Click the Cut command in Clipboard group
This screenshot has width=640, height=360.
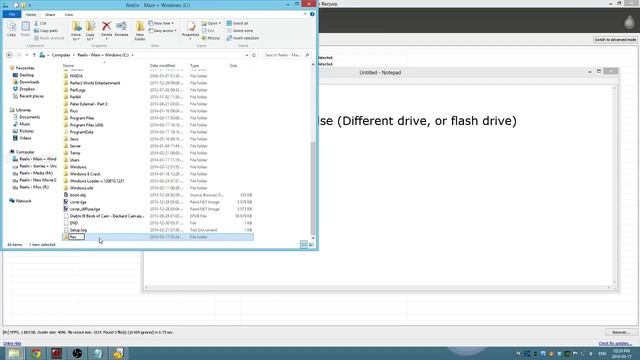point(40,23)
